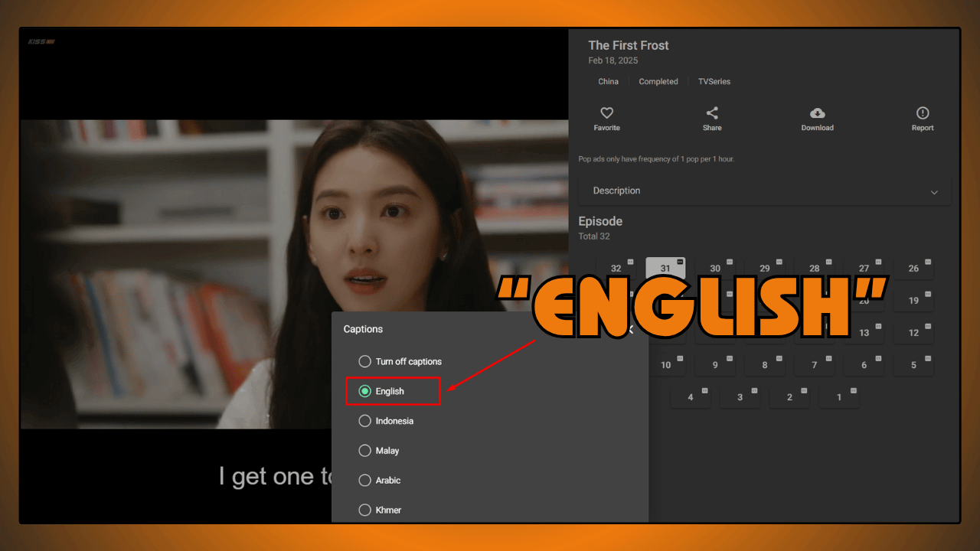Select the Turn off captions option
This screenshot has height=551, width=980.
coord(365,361)
